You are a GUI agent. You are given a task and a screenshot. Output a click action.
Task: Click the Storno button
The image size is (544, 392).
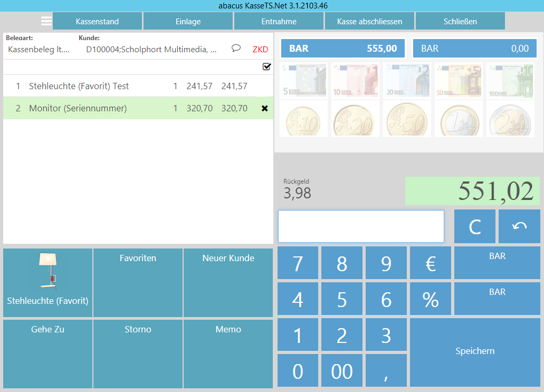(138, 353)
